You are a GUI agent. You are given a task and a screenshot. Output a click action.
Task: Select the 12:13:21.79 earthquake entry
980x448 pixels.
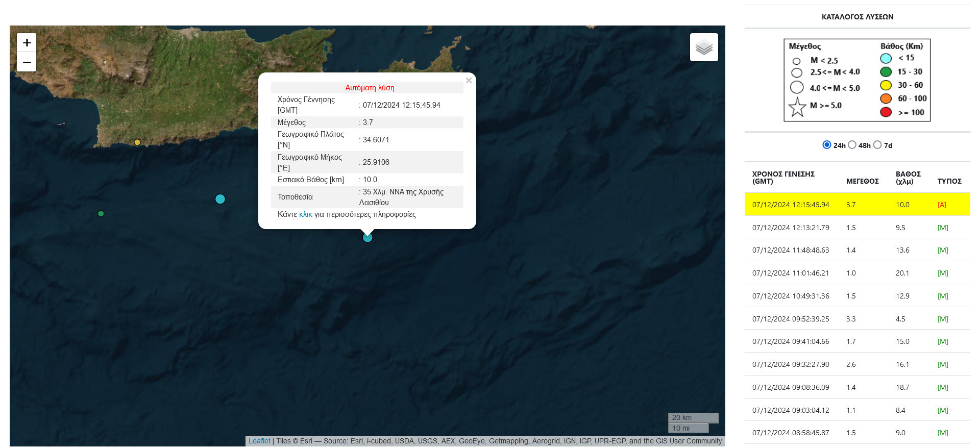(x=790, y=228)
